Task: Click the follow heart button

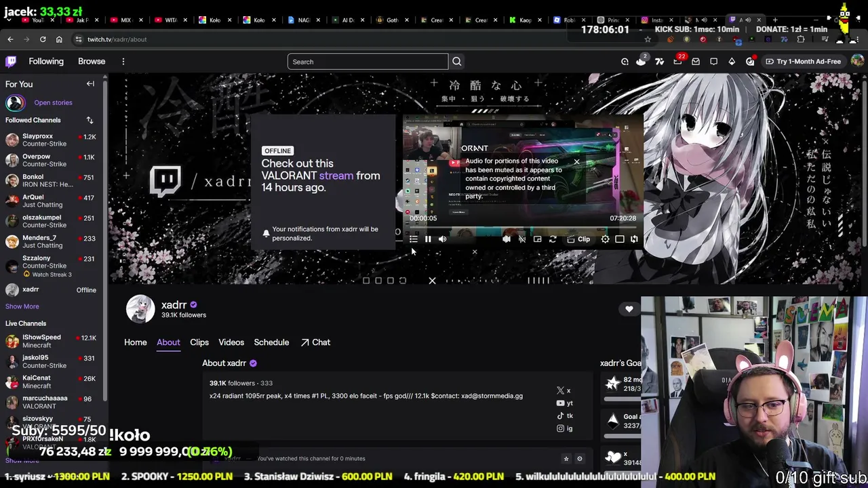Action: [x=629, y=309]
